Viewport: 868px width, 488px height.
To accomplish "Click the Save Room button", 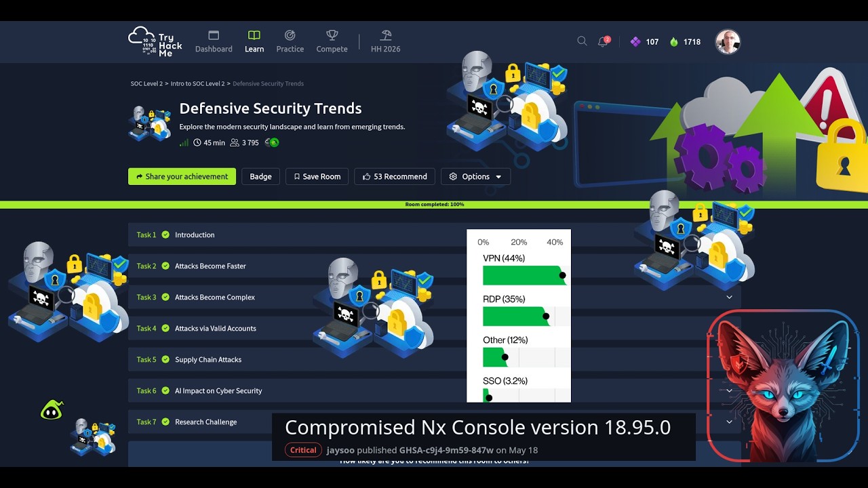I will [x=317, y=177].
